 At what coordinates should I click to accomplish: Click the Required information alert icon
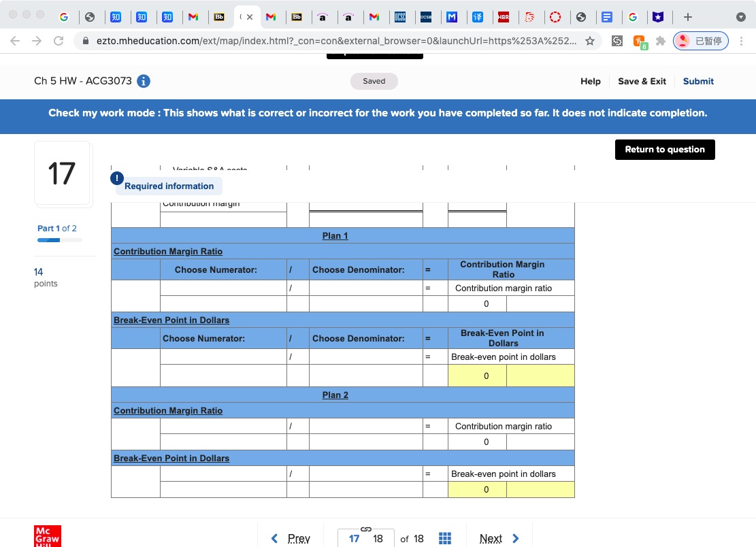pyautogui.click(x=117, y=179)
